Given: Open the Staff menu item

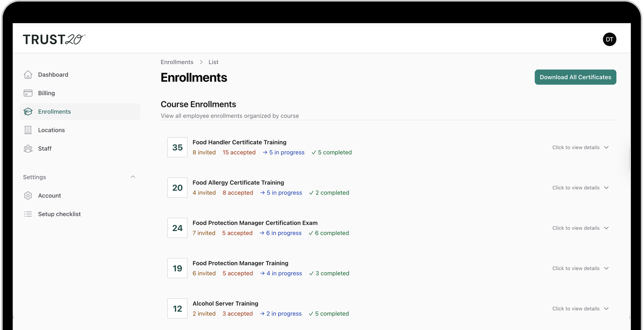Looking at the screenshot, I should [x=45, y=149].
